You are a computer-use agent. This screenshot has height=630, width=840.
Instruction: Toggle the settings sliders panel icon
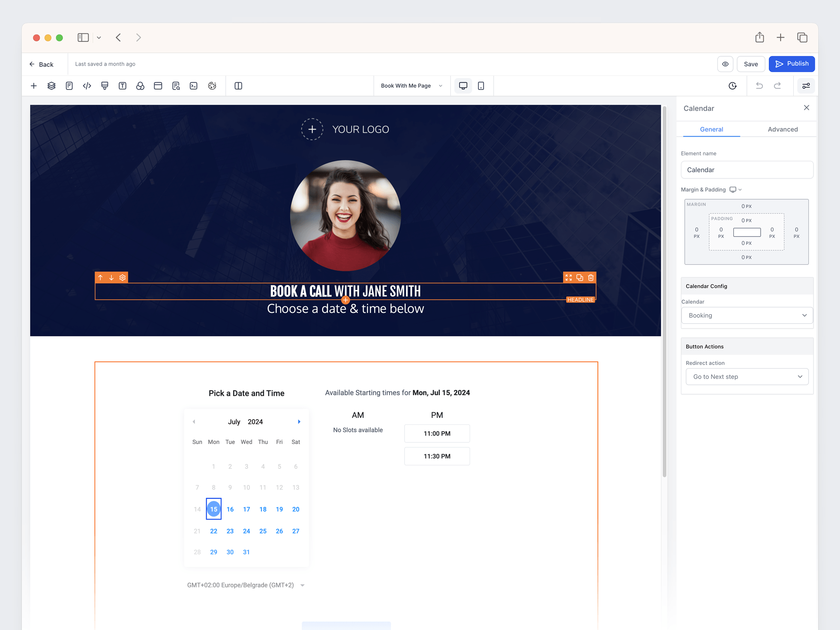click(x=806, y=86)
